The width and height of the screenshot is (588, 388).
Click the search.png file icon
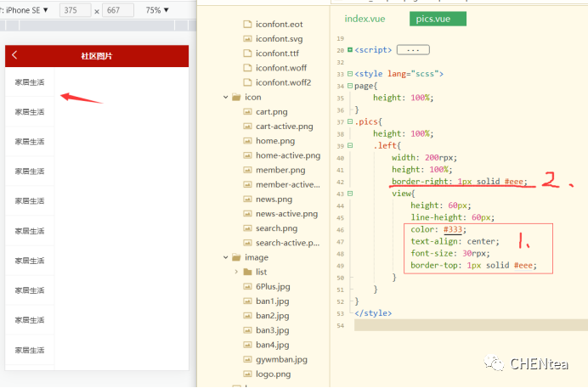click(x=248, y=228)
